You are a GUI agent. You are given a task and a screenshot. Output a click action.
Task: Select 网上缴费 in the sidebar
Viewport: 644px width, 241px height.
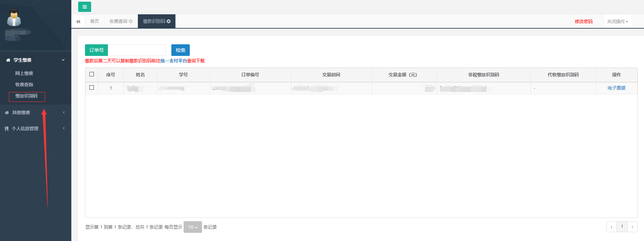pos(24,73)
